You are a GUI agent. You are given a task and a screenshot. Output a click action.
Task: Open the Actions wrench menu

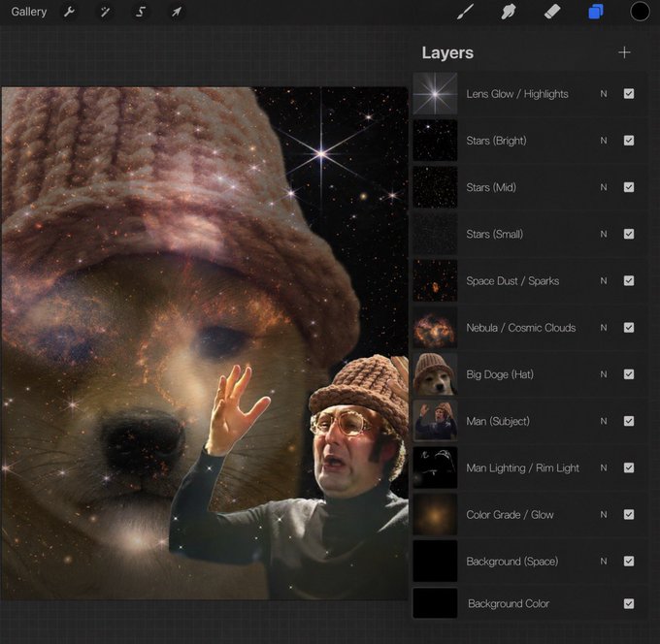pyautogui.click(x=70, y=12)
